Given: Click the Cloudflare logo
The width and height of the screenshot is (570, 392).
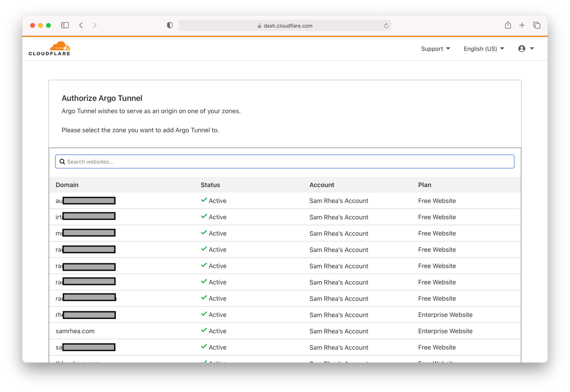Looking at the screenshot, I should (49, 48).
